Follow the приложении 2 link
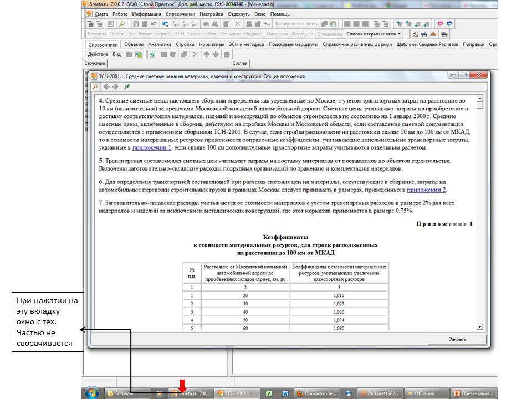 tap(427, 190)
